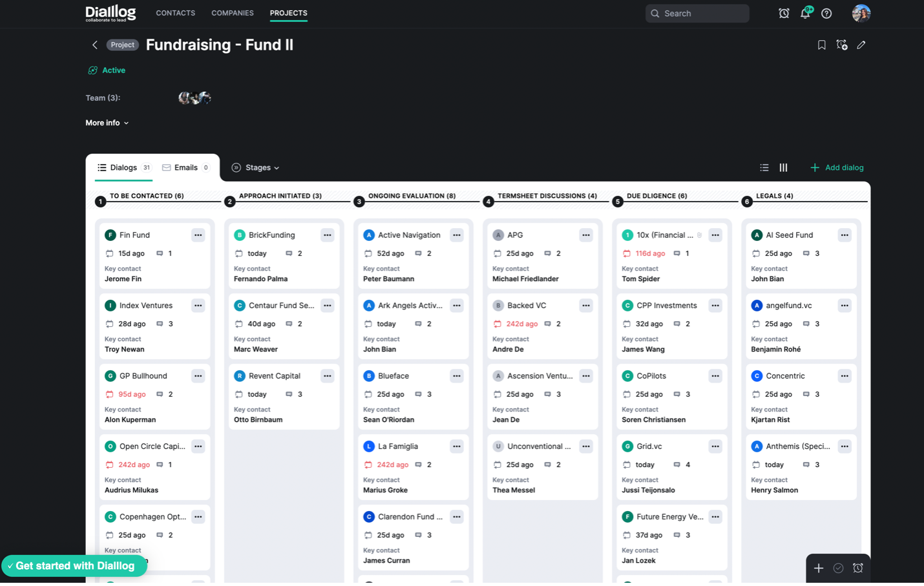Open user profile avatar menu

point(861,13)
